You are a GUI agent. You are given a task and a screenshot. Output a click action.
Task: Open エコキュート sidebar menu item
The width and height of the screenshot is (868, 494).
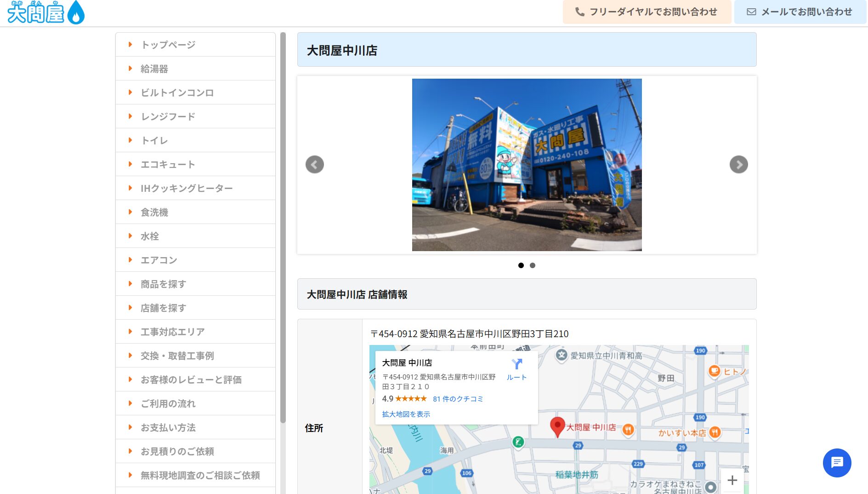[195, 164]
